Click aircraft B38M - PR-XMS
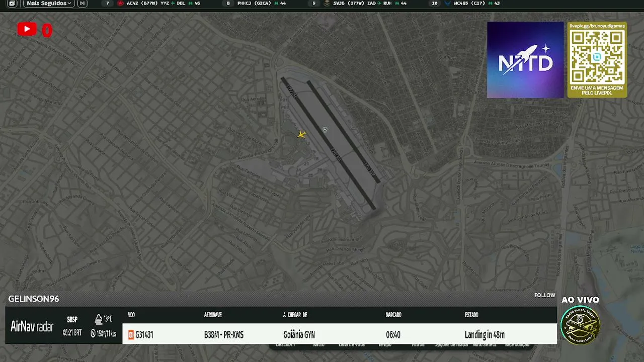644x362 pixels. [224, 335]
